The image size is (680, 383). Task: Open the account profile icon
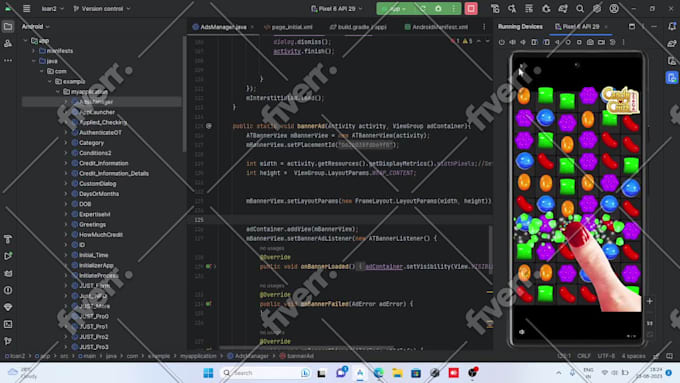pyautogui.click(x=614, y=9)
